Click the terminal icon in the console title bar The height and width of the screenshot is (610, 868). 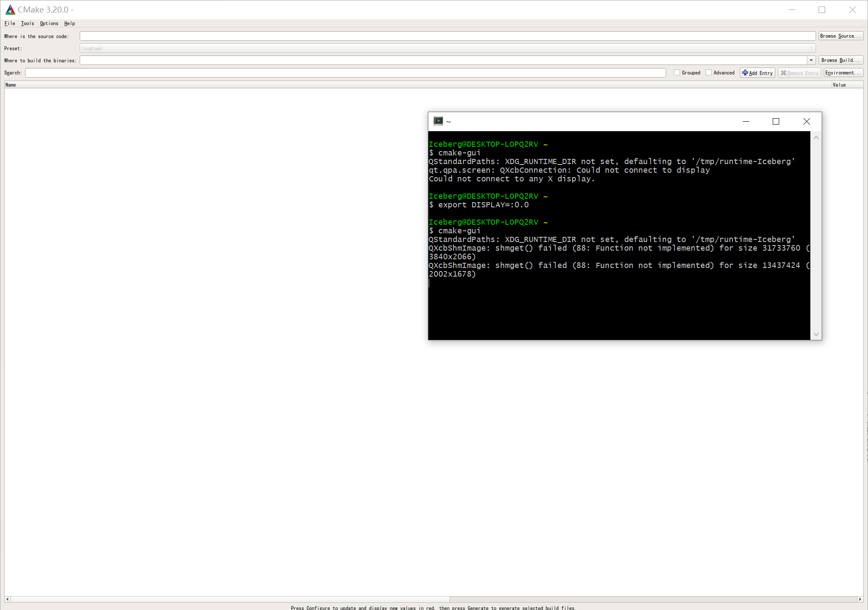coord(438,121)
